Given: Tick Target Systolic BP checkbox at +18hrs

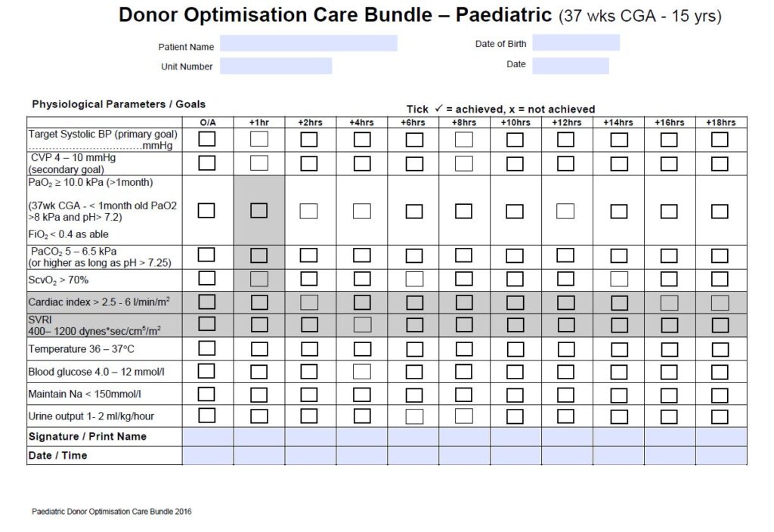Looking at the screenshot, I should coord(720,139).
